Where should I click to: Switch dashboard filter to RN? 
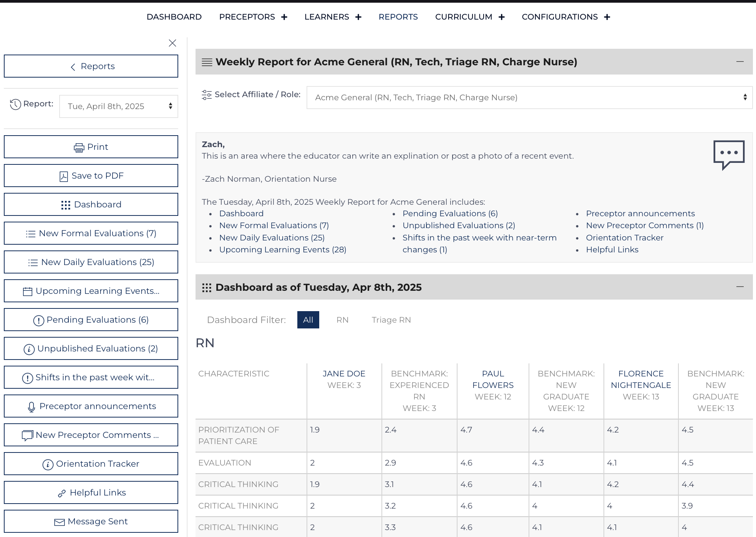click(342, 320)
